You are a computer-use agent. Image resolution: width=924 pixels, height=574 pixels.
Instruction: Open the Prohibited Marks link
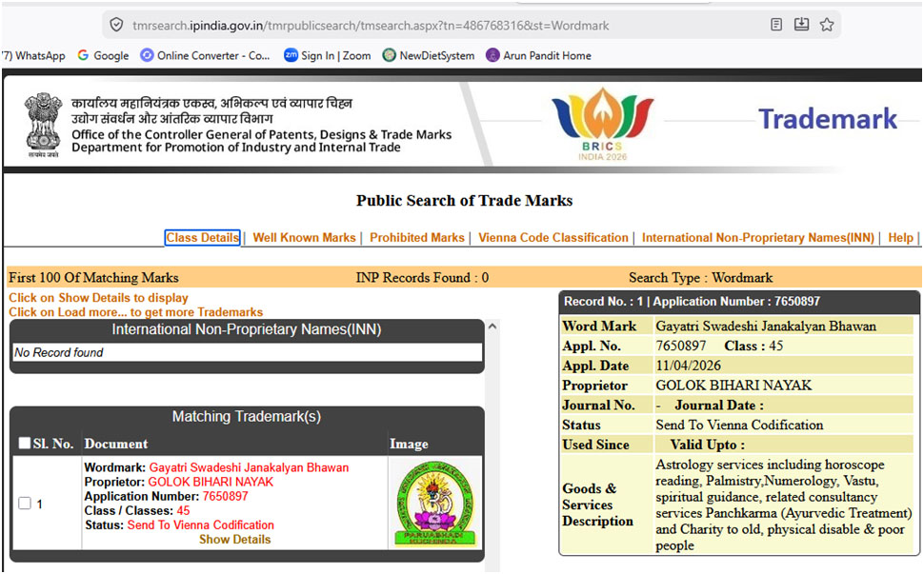tap(416, 238)
